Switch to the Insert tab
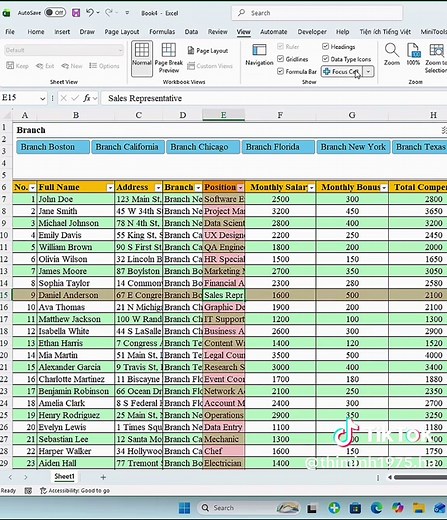Image resolution: width=447 pixels, height=520 pixels. (62, 32)
